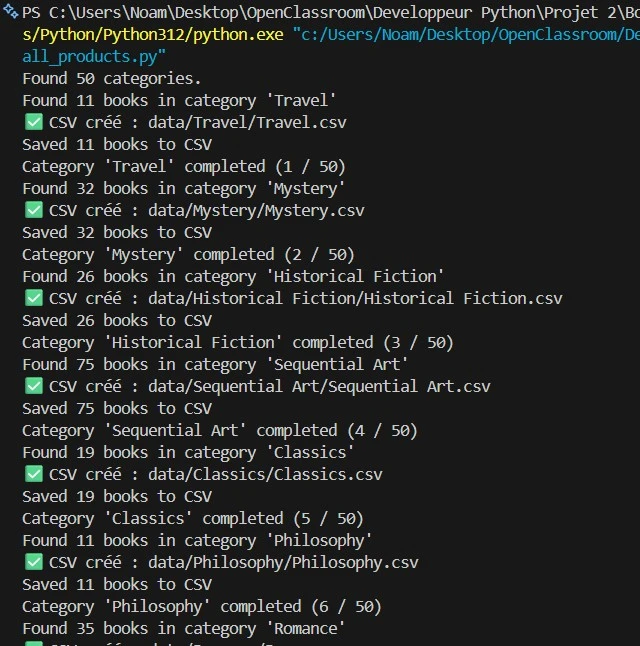This screenshot has height=646, width=640.
Task: Click the green checkmark beside Travel.csv line
Action: coord(33,123)
